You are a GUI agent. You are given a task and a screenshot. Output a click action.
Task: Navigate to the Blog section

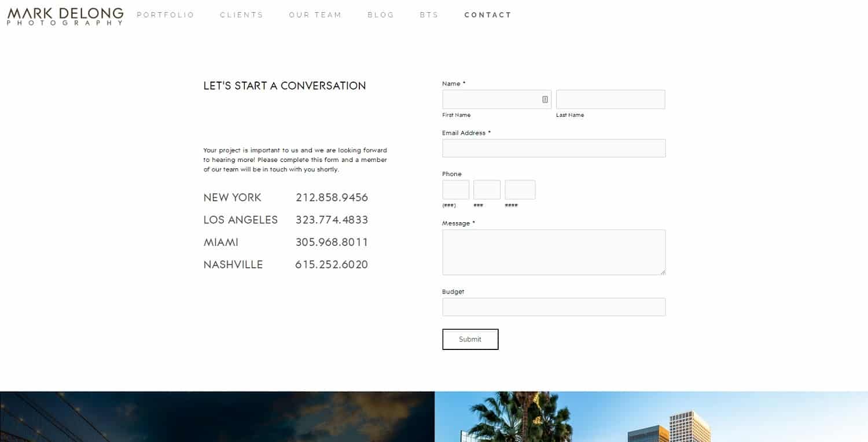tap(381, 15)
